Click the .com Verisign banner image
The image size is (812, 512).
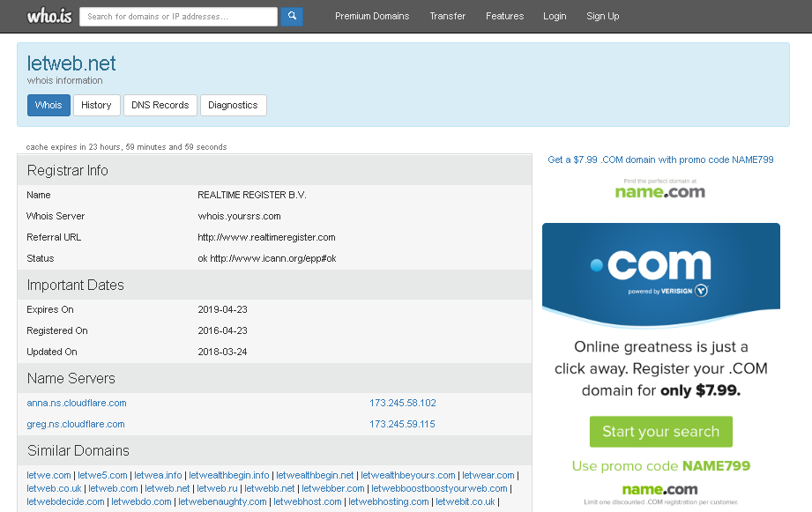pyautogui.click(x=661, y=274)
